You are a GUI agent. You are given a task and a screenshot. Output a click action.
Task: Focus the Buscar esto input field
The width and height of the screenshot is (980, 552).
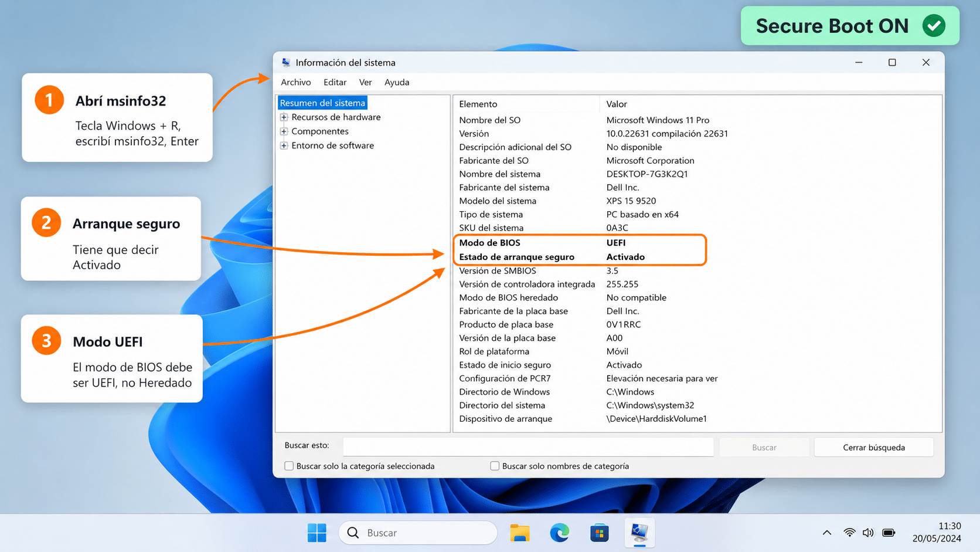point(528,447)
